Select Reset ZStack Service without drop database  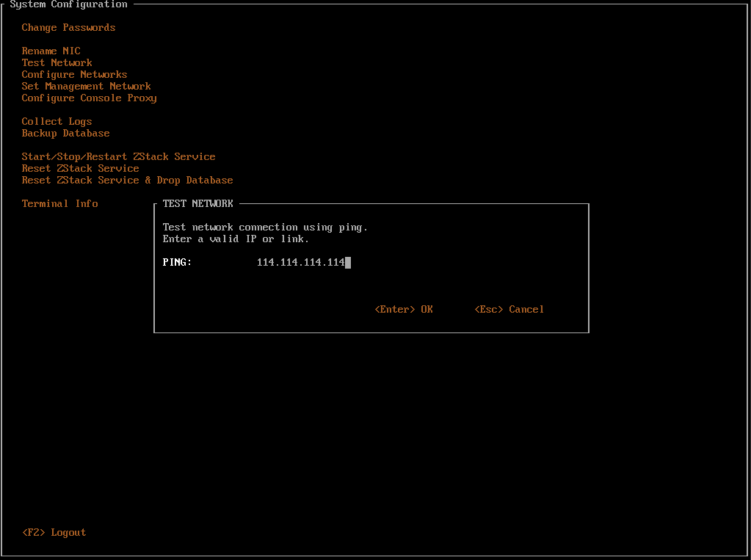click(80, 169)
